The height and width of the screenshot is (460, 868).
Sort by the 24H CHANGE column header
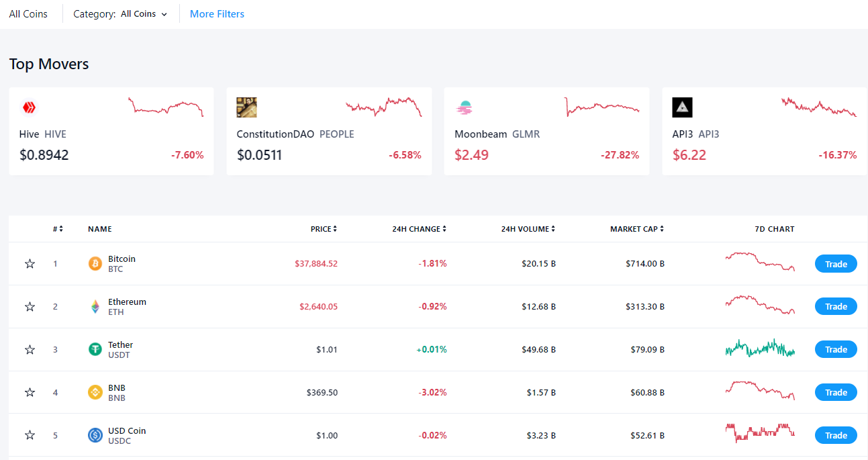tap(420, 229)
